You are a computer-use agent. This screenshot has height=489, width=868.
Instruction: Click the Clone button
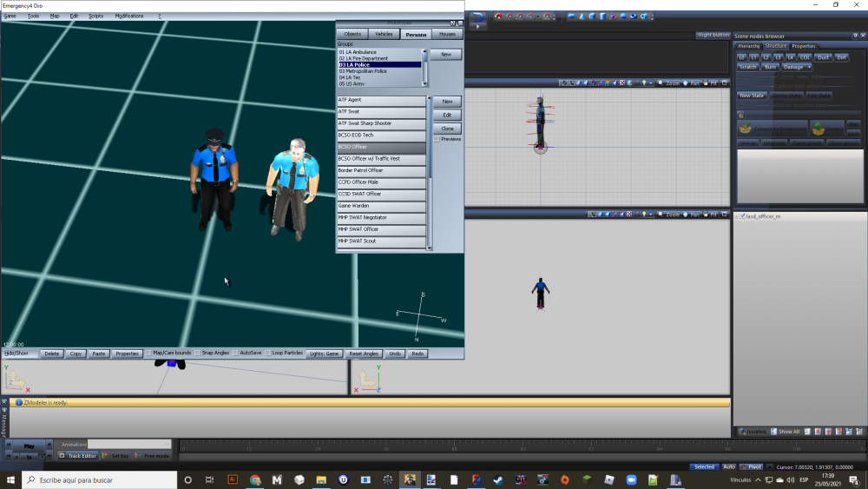447,129
